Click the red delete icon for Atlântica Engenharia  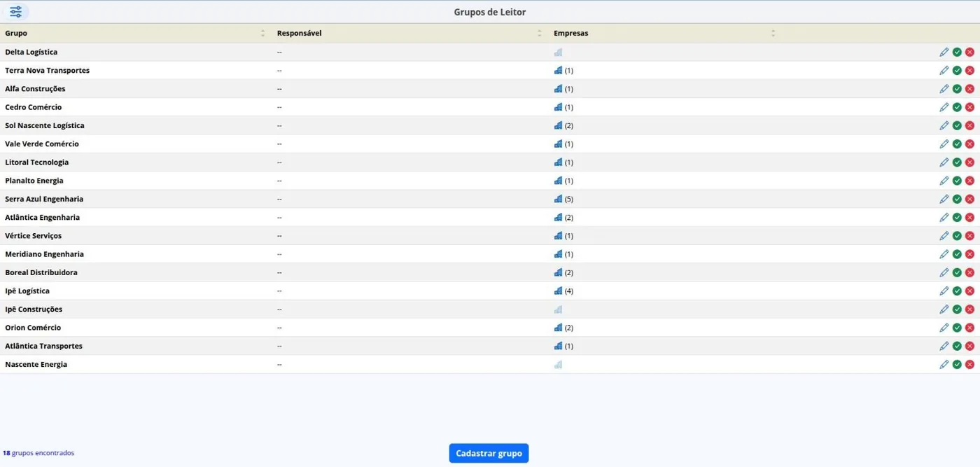click(969, 217)
